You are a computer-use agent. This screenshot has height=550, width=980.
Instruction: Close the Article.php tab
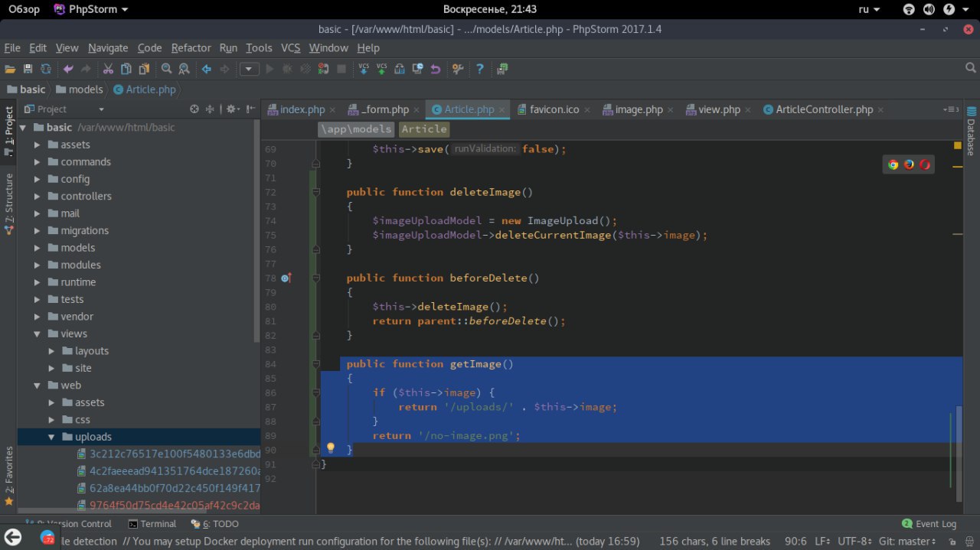[x=502, y=110]
